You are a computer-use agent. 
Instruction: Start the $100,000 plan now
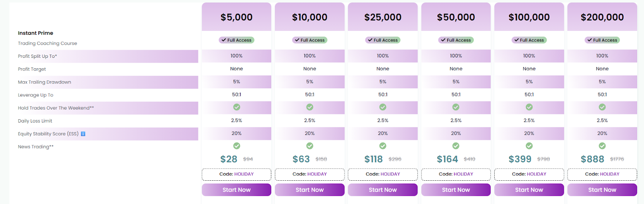click(x=529, y=190)
